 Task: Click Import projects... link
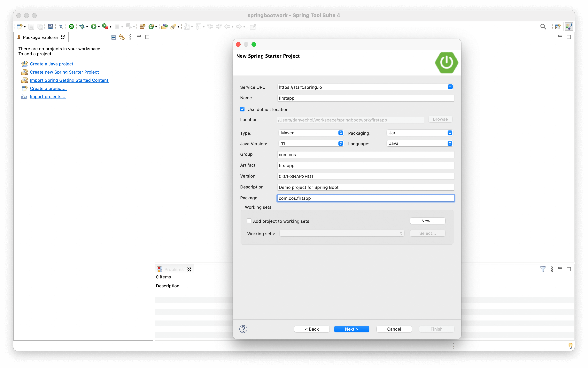48,97
